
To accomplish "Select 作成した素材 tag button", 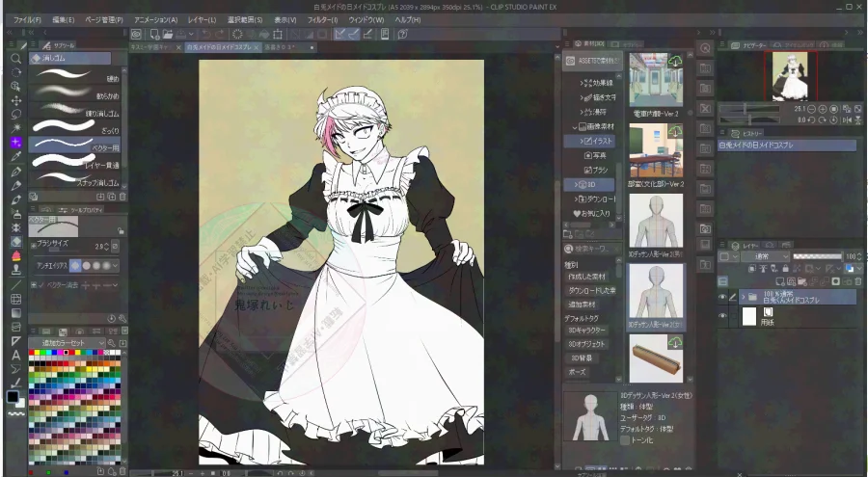I will (586, 277).
